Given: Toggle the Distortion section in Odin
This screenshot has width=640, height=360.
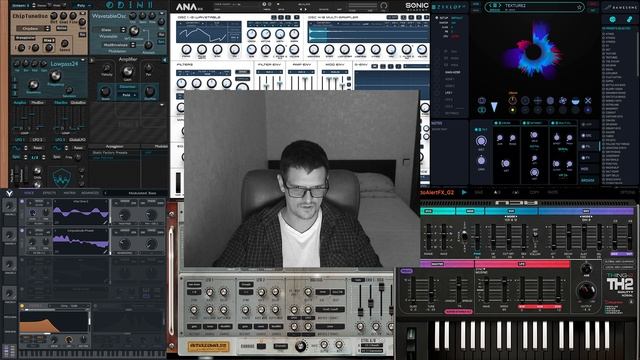Looking at the screenshot, I should click(x=127, y=87).
